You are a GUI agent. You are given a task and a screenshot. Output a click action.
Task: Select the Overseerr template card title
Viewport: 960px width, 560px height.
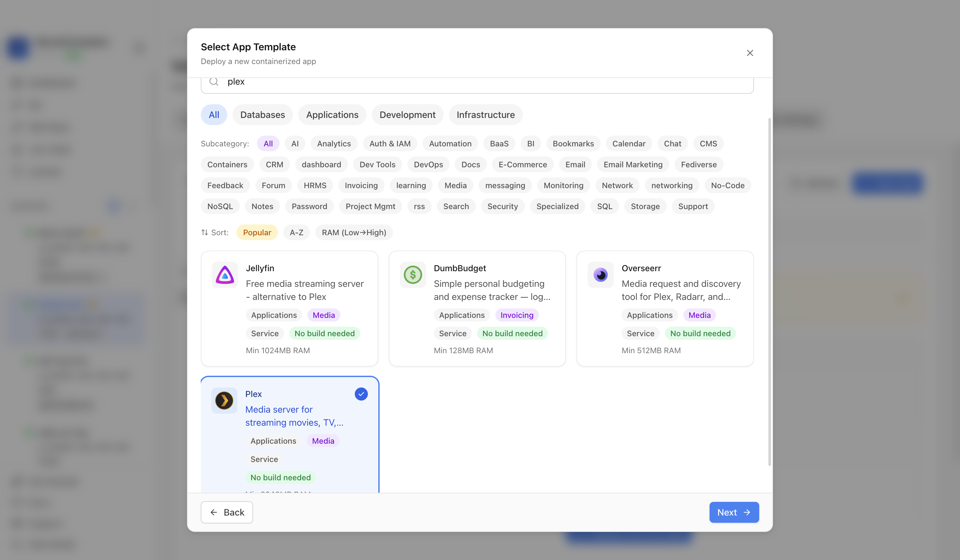(641, 268)
